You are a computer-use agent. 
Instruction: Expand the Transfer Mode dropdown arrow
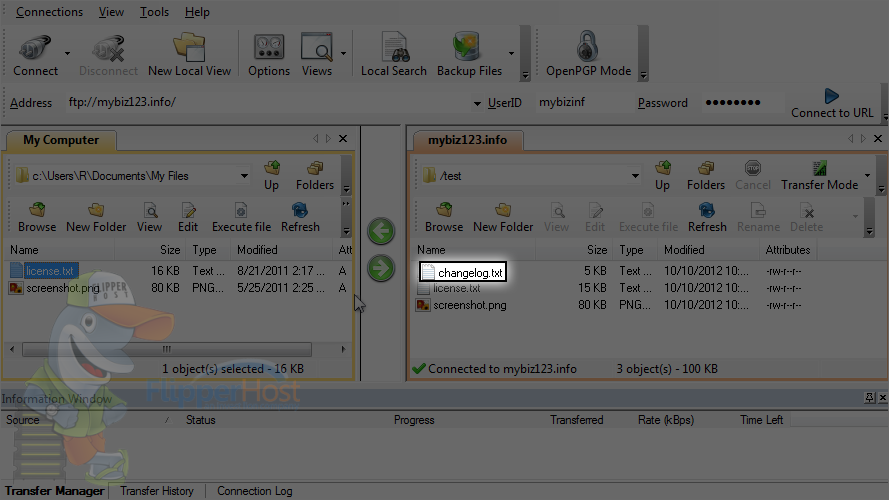coord(867,175)
